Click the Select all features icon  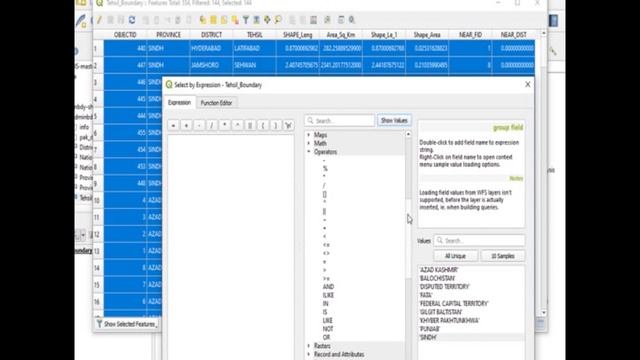213,20
